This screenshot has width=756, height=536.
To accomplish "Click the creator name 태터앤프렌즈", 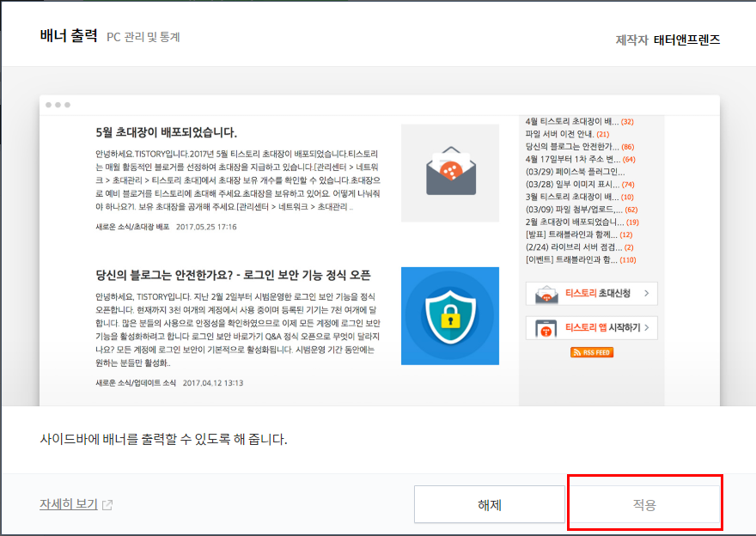I will coord(686,40).
